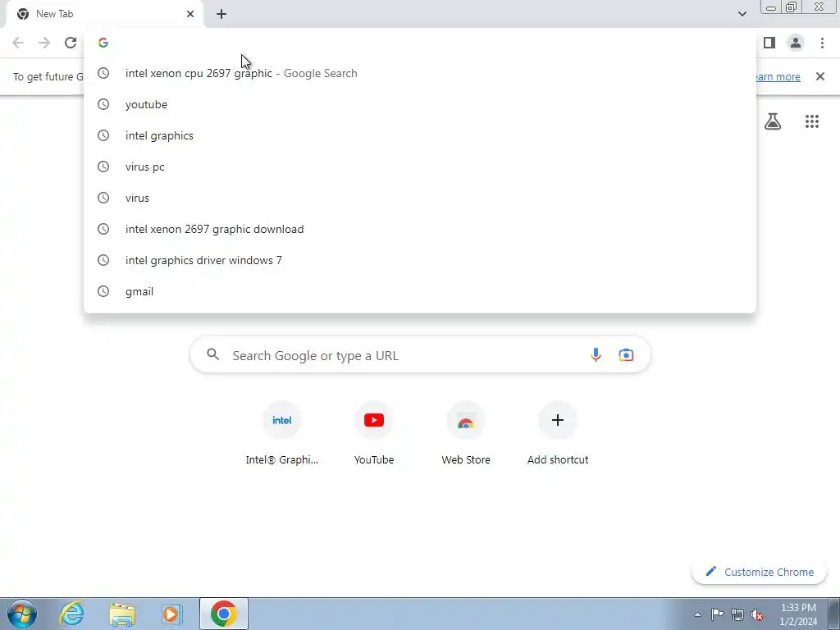Open Windows Explorer folder from the taskbar
This screenshot has height=630, width=840.
(122, 614)
